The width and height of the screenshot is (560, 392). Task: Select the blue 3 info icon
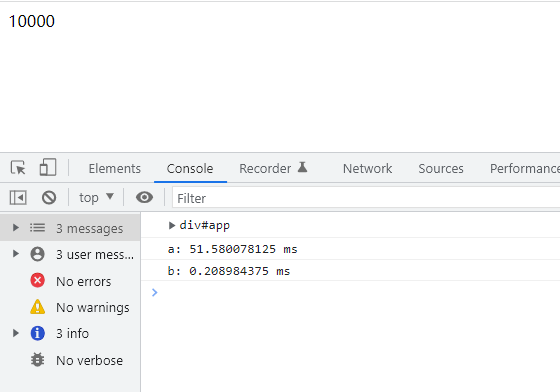[38, 333]
